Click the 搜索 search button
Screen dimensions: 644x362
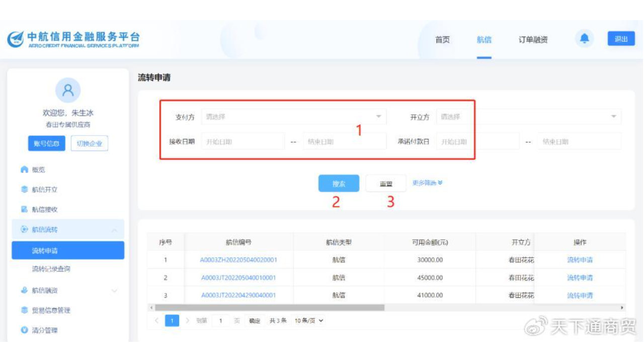point(338,183)
